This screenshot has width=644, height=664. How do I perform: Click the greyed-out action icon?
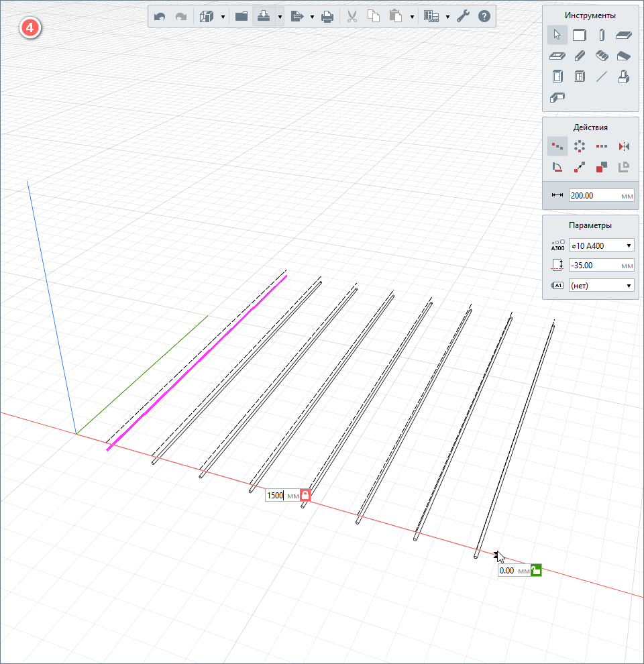(x=624, y=167)
